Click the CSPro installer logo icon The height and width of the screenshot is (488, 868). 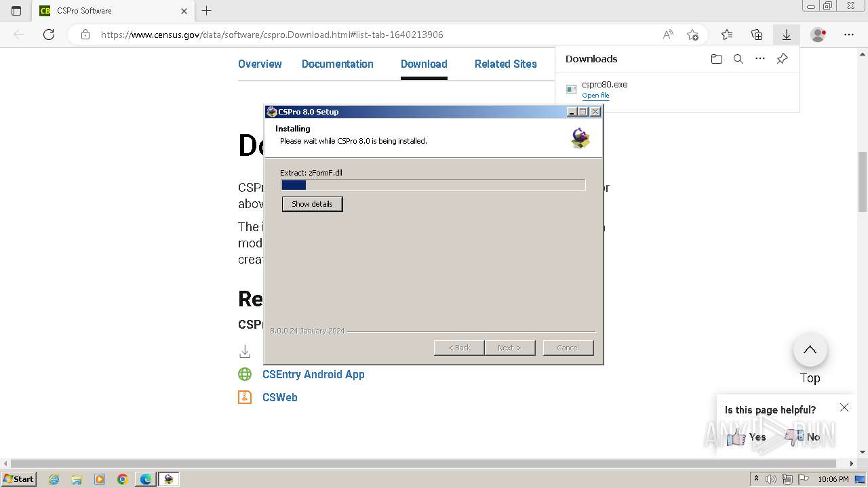(x=580, y=138)
